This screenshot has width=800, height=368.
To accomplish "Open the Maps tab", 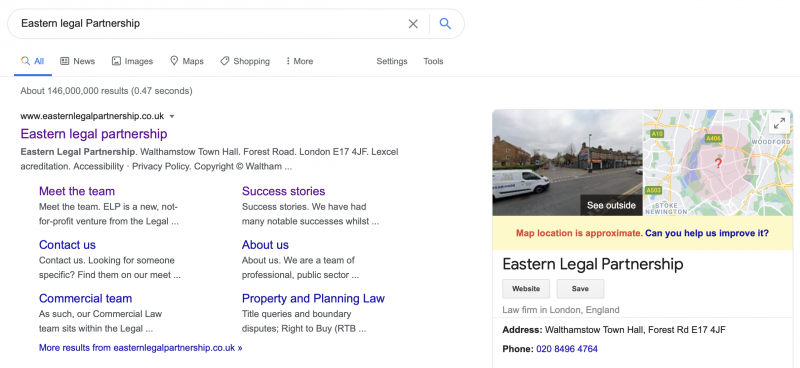I will (187, 61).
